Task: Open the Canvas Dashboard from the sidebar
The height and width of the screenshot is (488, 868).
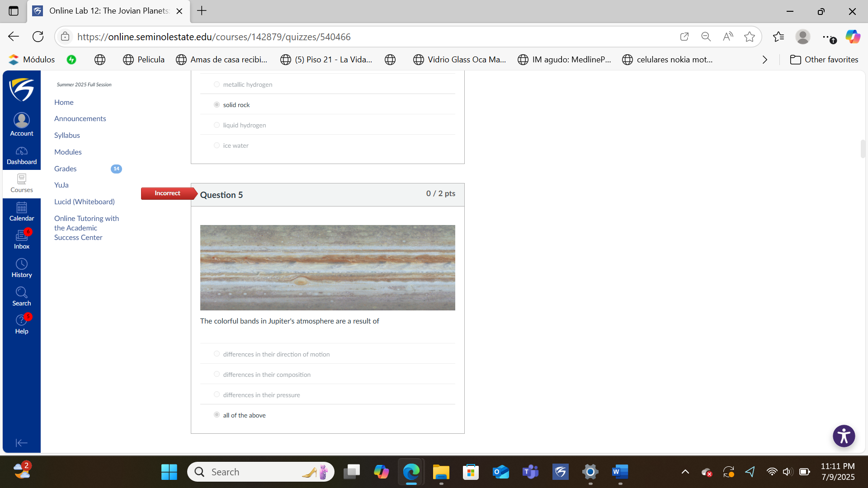Action: point(21,156)
